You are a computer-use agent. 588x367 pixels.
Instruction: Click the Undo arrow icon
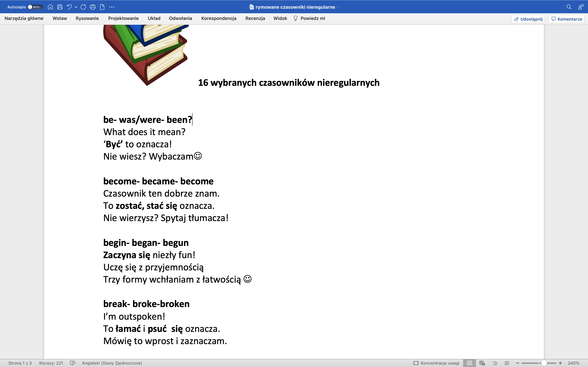(x=69, y=7)
